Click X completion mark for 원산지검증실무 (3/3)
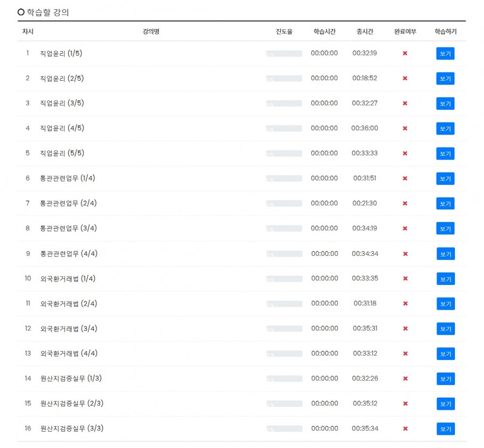 tap(405, 429)
